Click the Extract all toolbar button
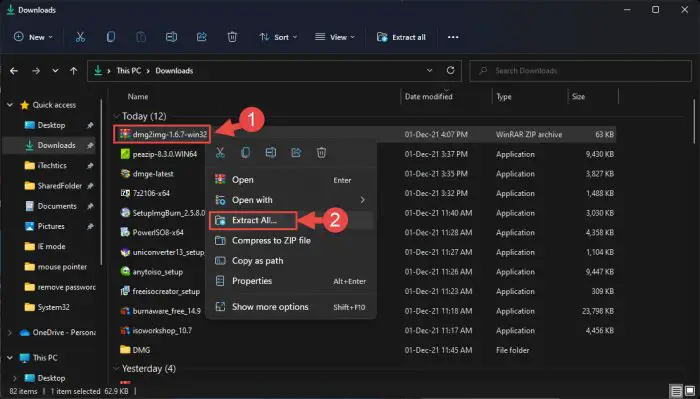Screen dimensions: 700x399 [401, 37]
